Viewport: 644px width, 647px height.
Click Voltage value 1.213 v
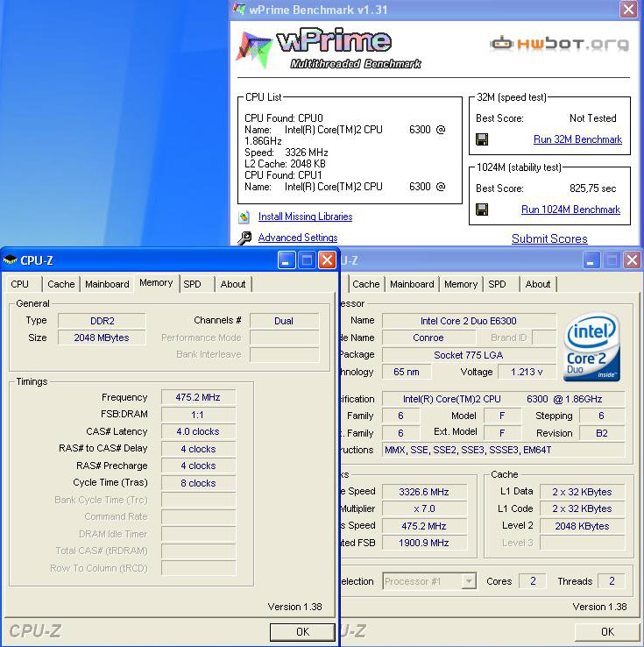pos(527,373)
